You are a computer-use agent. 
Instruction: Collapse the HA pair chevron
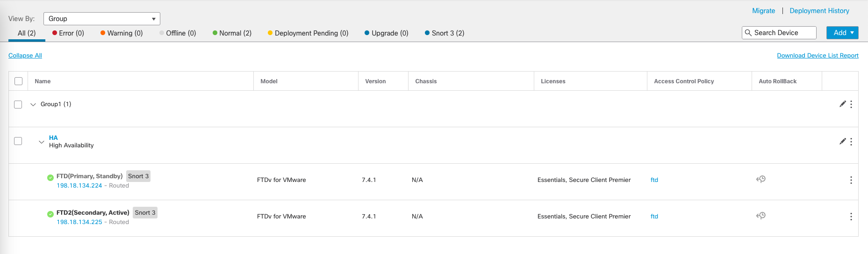42,142
